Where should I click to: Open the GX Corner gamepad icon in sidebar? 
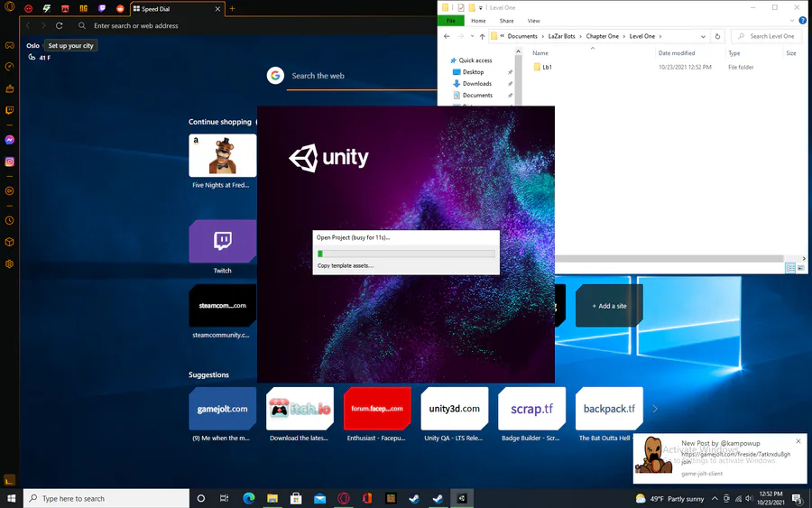click(9, 45)
